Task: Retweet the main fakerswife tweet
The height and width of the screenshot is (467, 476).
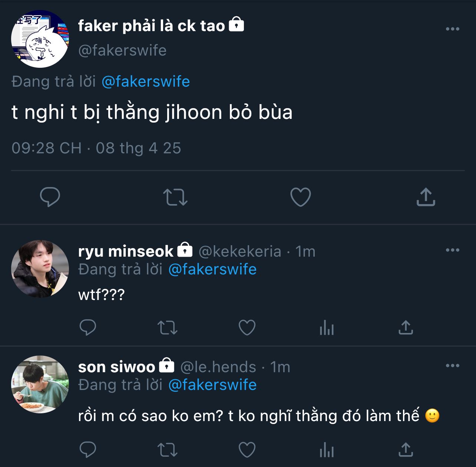Action: [x=175, y=197]
